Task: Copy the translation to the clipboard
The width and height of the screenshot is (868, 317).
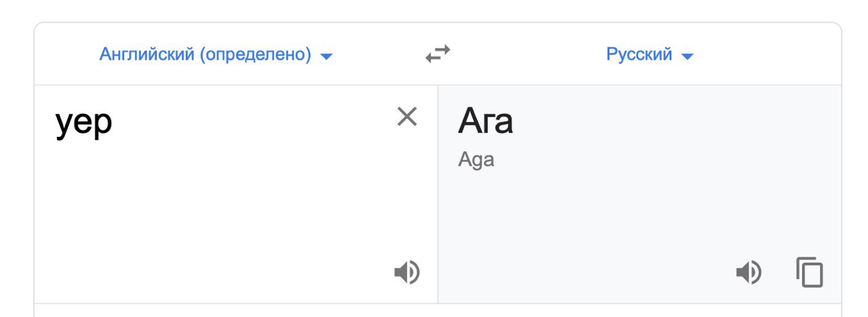Action: coord(809,272)
